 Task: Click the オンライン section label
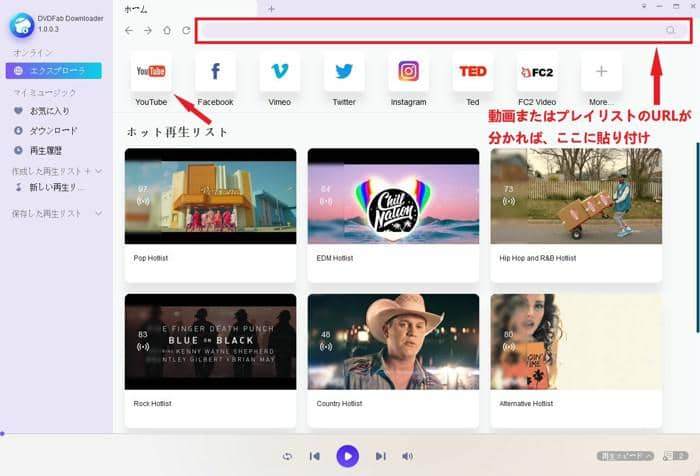(33, 53)
